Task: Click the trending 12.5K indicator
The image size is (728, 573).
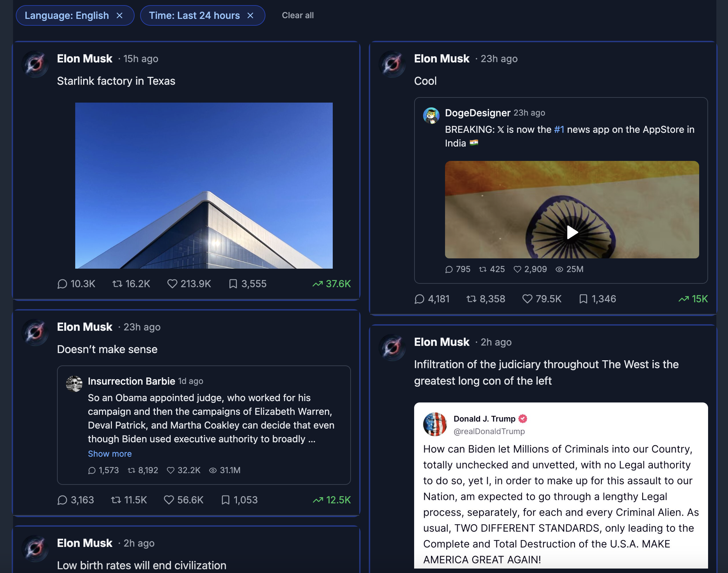Action: [332, 500]
